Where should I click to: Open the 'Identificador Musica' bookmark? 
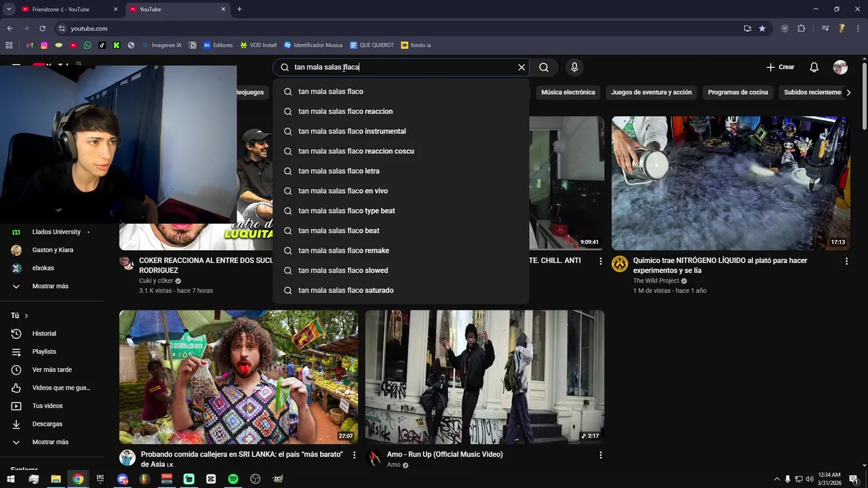[x=313, y=45]
